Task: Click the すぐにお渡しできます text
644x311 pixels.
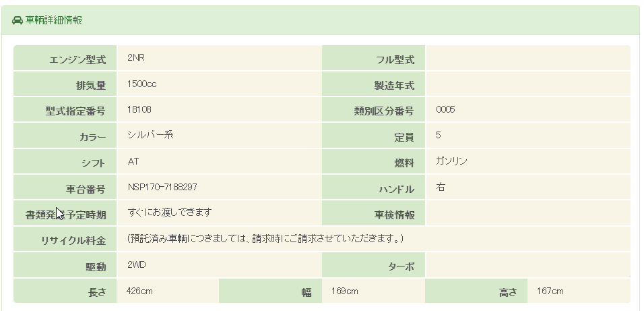Action: (x=170, y=213)
